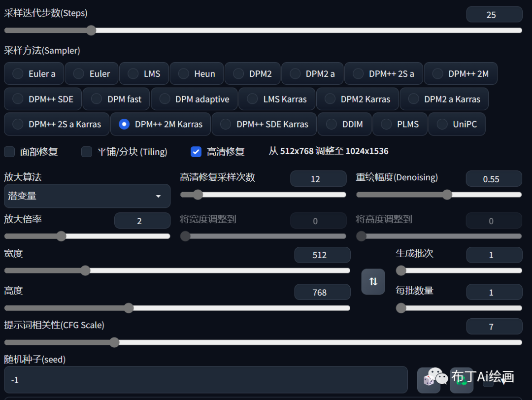Select the Euler a sampler

tap(33, 74)
